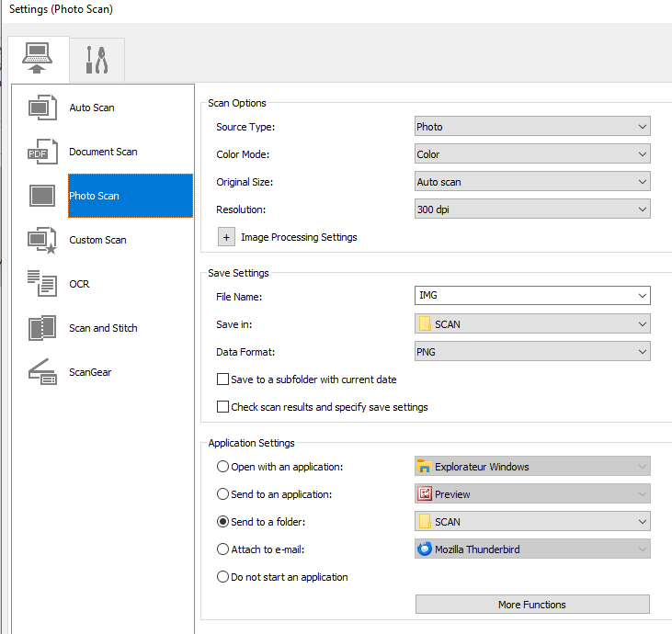
Task: Expand Image Processing Settings with plus button
Action: [226, 237]
